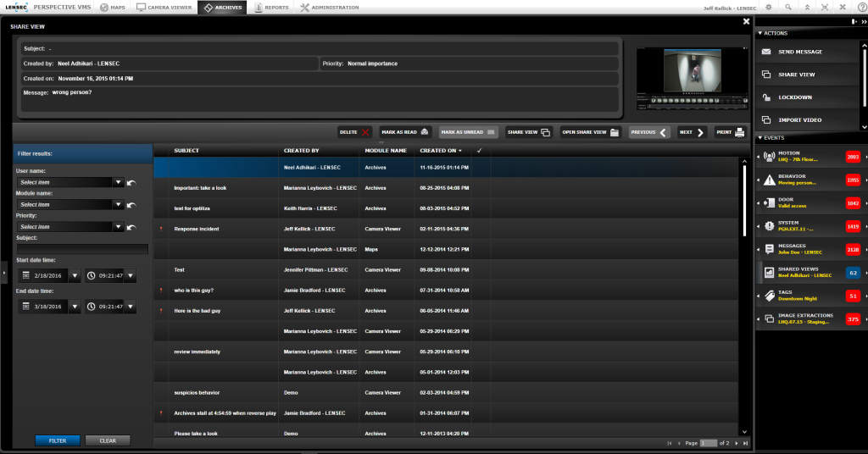Screen dimensions: 868x454
Task: Open the end date dropdown arrow
Action: (75, 307)
